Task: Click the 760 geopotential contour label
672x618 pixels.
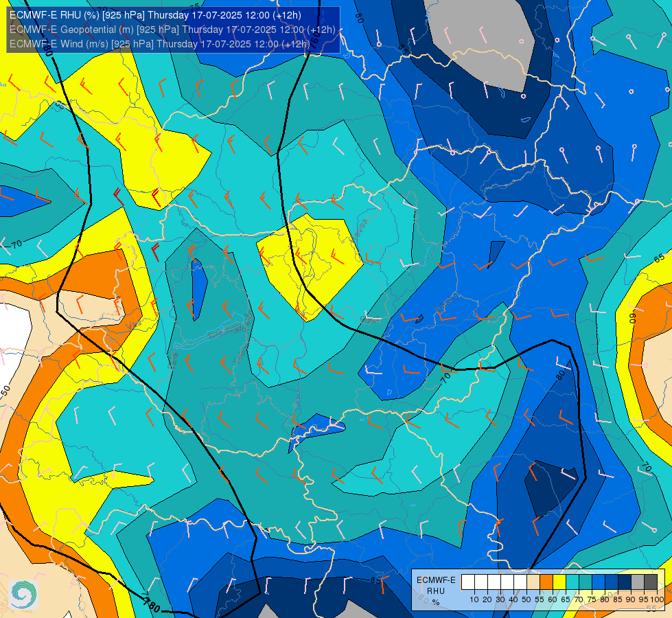Action: [314, 42]
